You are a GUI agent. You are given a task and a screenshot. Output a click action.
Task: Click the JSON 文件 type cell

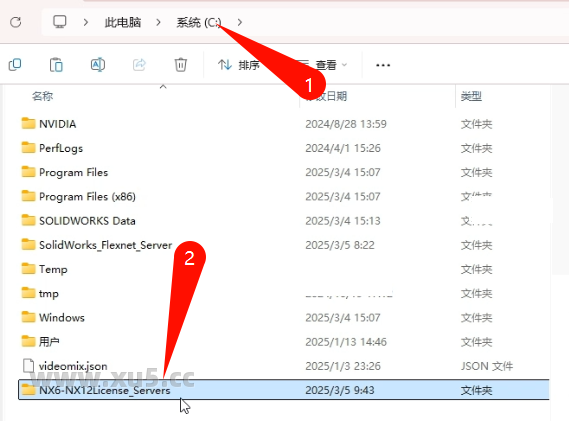[487, 366]
